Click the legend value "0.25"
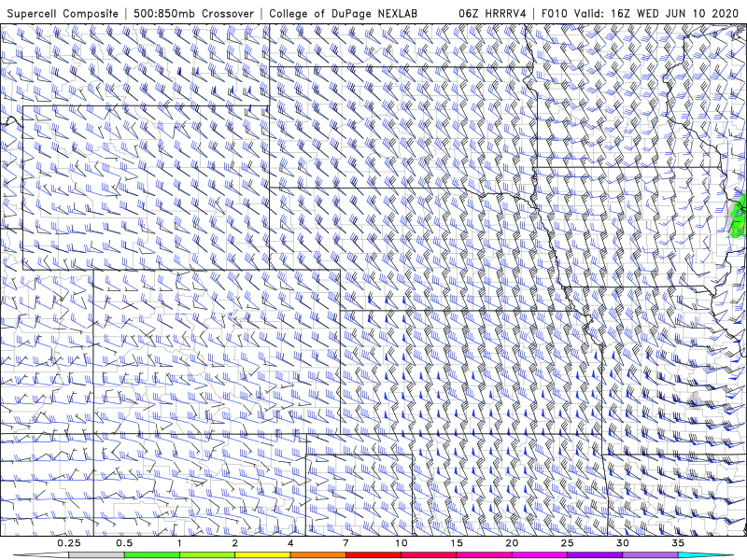The height and width of the screenshot is (560, 747). pyautogui.click(x=69, y=543)
